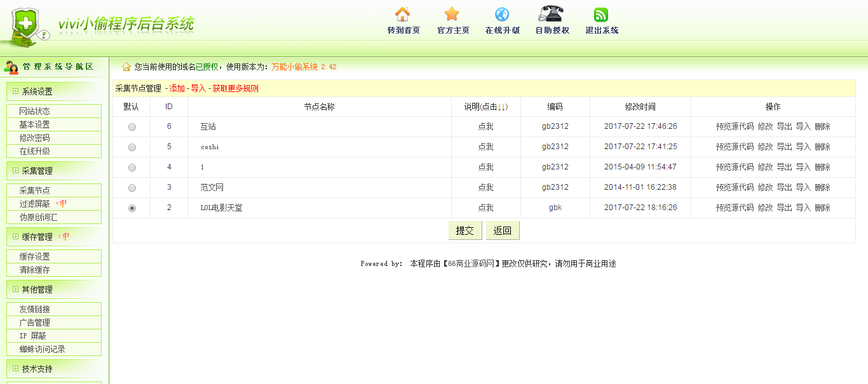Open 清除缓存 in the sidebar menu
Viewport: 868px width, 384px height.
pyautogui.click(x=53, y=270)
